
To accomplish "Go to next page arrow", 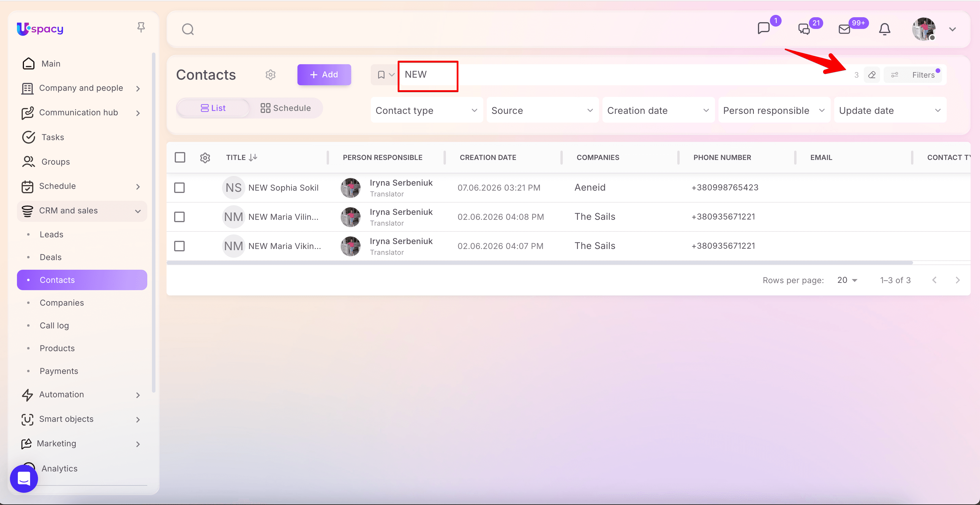I will click(x=958, y=281).
